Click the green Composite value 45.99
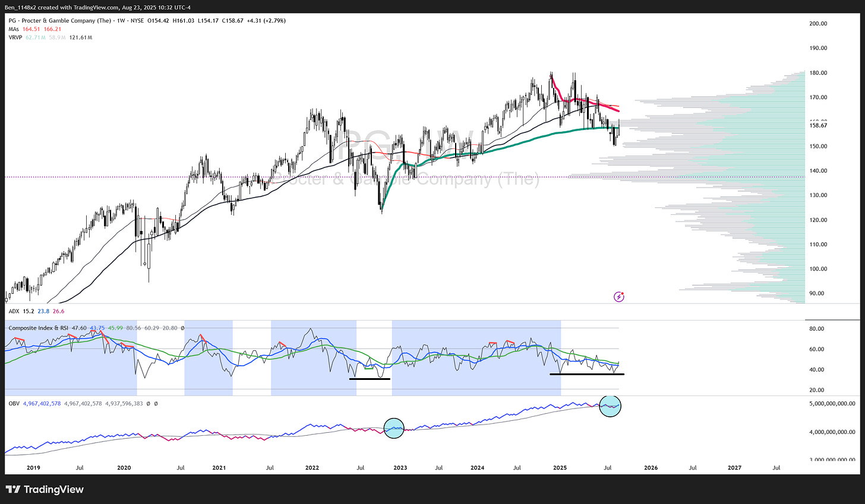This screenshot has height=504, width=865. [116, 328]
